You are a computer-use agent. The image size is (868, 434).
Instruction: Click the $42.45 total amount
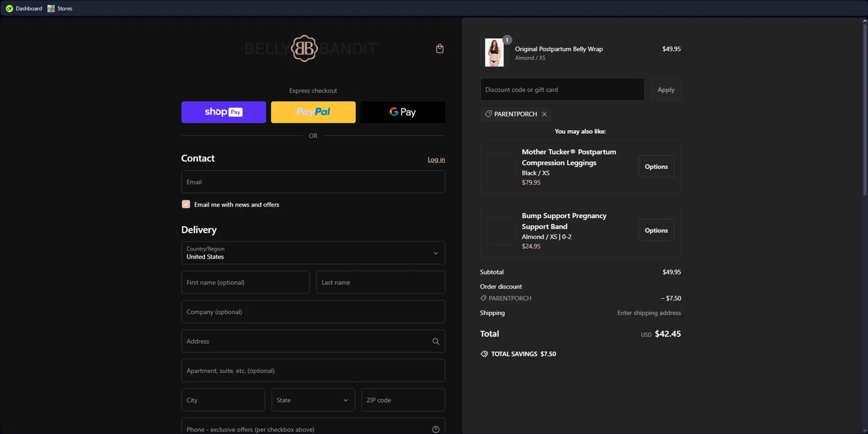tap(668, 334)
